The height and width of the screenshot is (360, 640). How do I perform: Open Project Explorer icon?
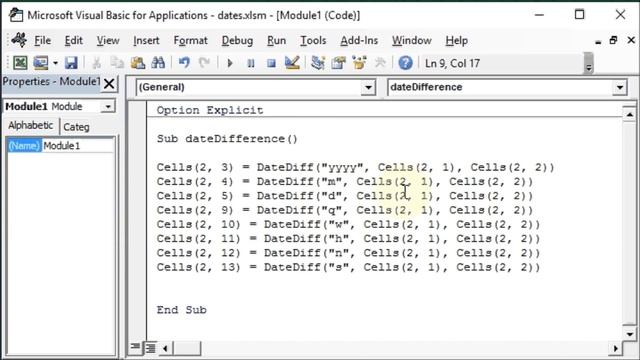pos(318,63)
